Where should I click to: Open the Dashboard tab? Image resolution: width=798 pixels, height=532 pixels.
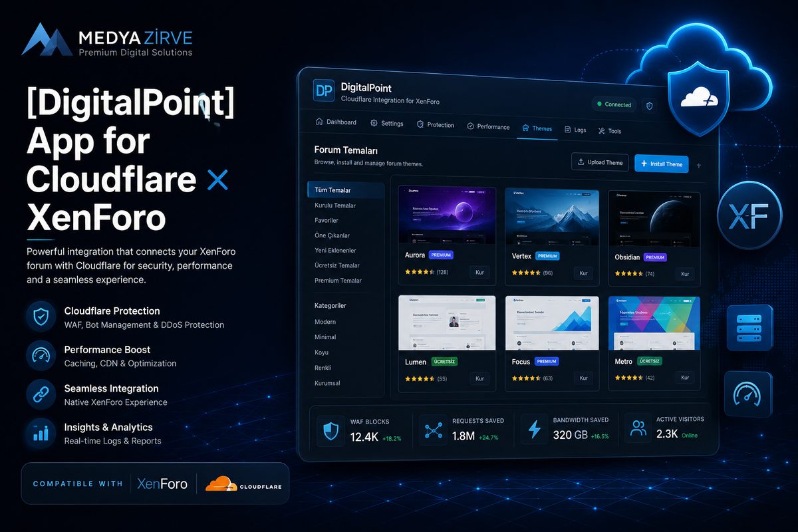[336, 122]
